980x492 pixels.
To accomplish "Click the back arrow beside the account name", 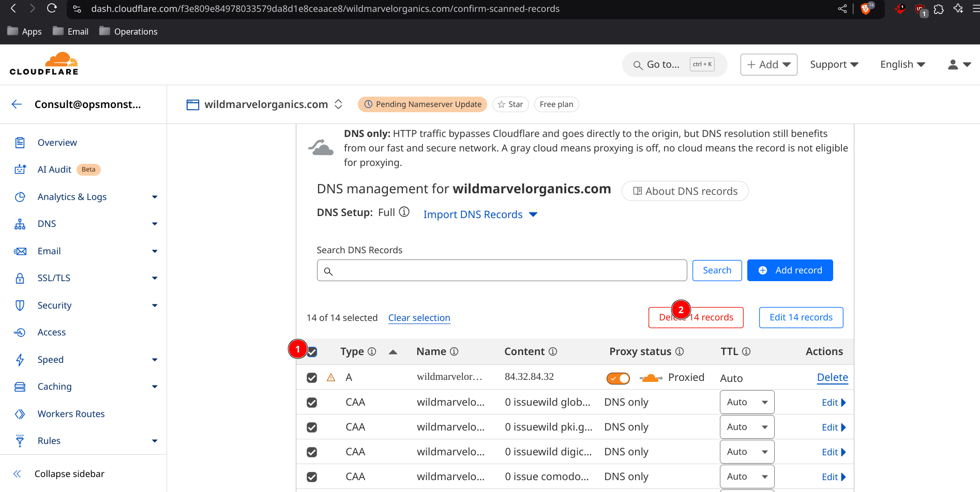I will (x=17, y=104).
